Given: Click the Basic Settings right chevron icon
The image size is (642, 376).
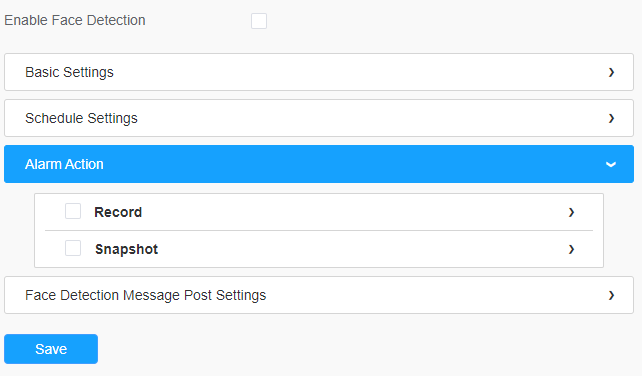Looking at the screenshot, I should (611, 72).
